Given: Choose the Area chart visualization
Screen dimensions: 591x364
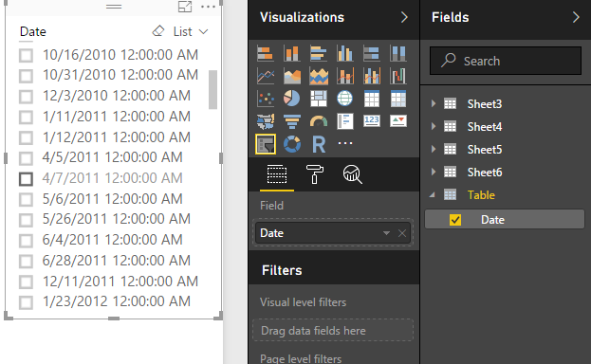Looking at the screenshot, I should click(292, 76).
